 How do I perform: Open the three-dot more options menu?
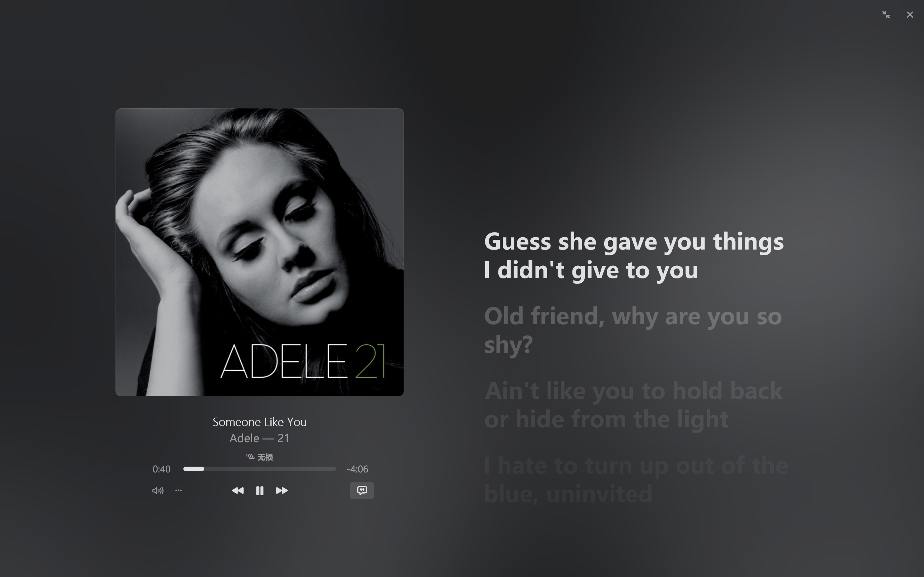(178, 490)
